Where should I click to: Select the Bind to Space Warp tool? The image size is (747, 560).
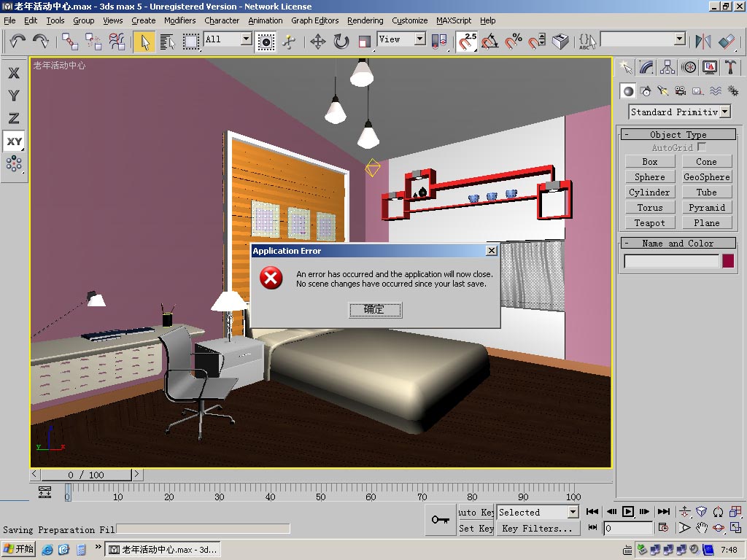(x=117, y=42)
